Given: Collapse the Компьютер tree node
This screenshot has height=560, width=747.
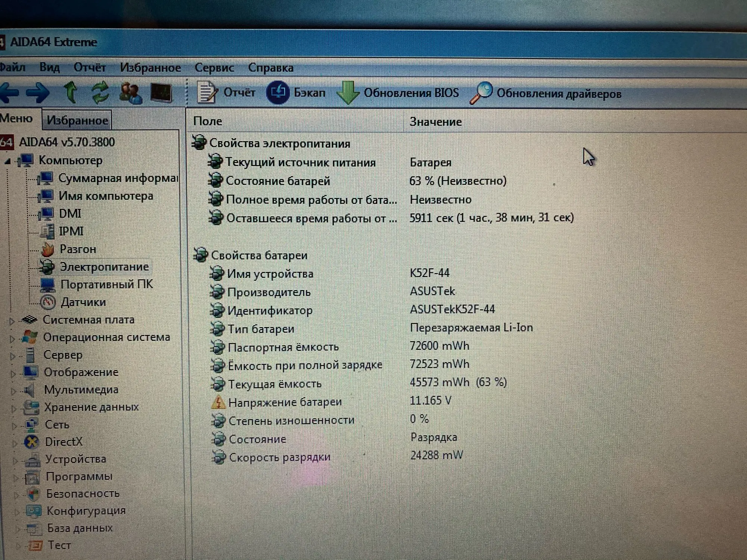Looking at the screenshot, I should pyautogui.click(x=7, y=161).
